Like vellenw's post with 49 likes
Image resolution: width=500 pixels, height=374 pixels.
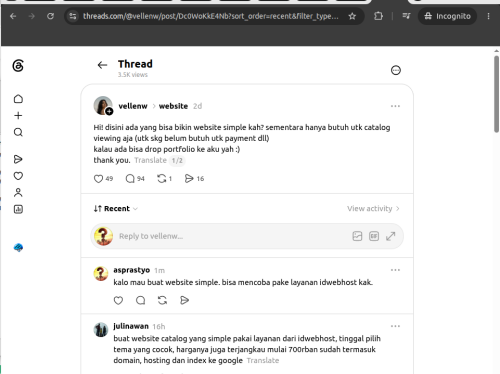(98, 179)
